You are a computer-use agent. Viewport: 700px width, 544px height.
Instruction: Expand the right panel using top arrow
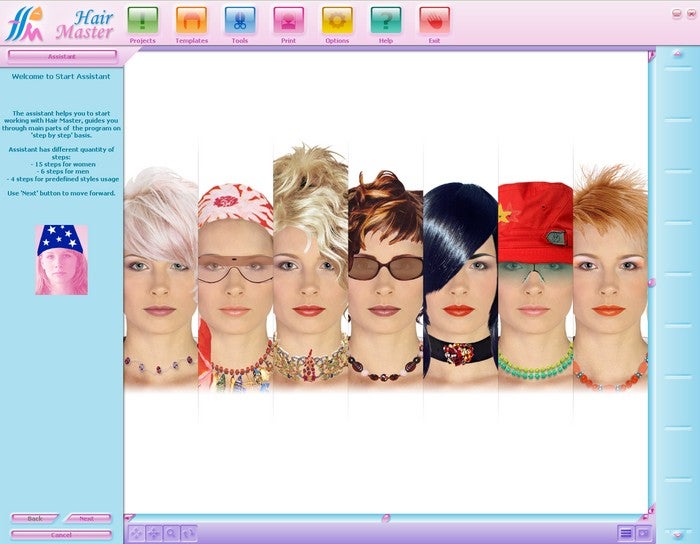(x=678, y=54)
